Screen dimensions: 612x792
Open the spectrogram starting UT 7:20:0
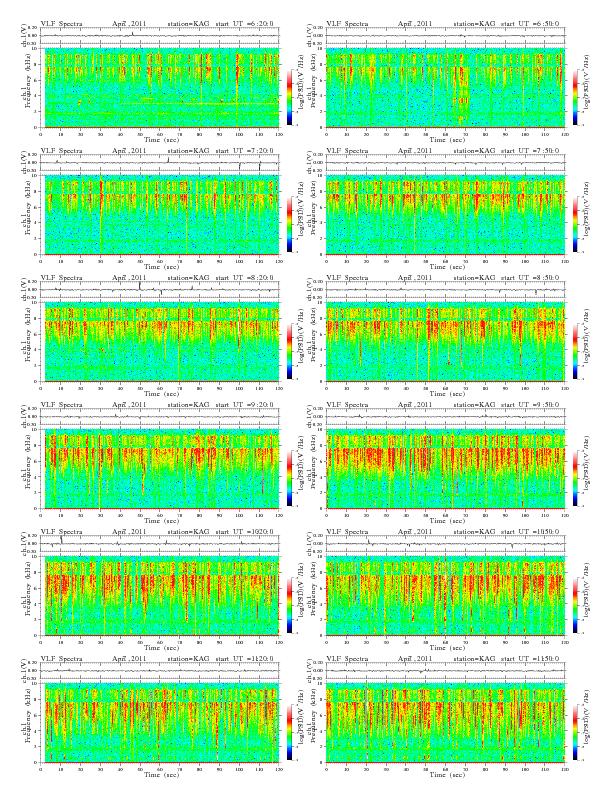pyautogui.click(x=160, y=215)
